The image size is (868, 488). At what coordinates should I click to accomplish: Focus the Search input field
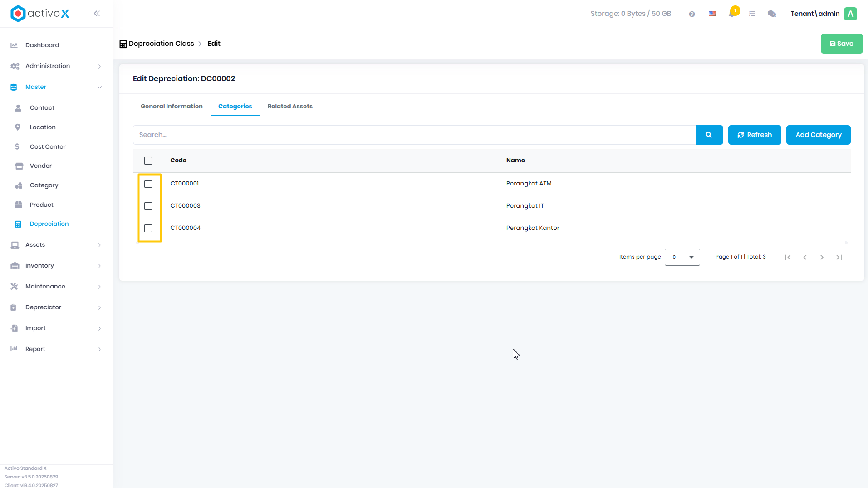(414, 135)
